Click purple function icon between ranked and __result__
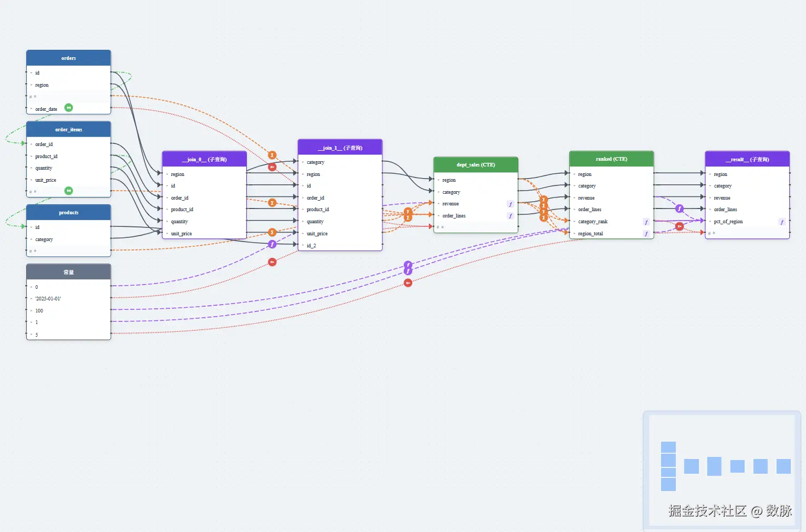Viewport: 806px width, 532px height. [x=679, y=208]
